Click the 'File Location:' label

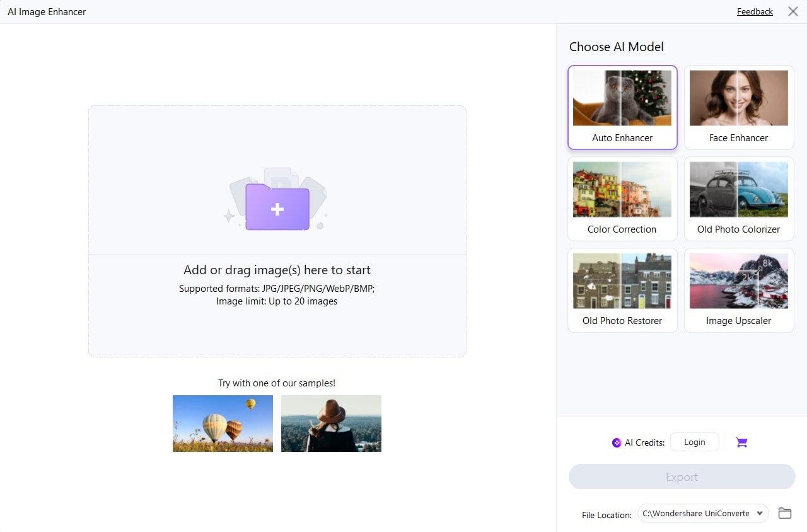(x=607, y=515)
